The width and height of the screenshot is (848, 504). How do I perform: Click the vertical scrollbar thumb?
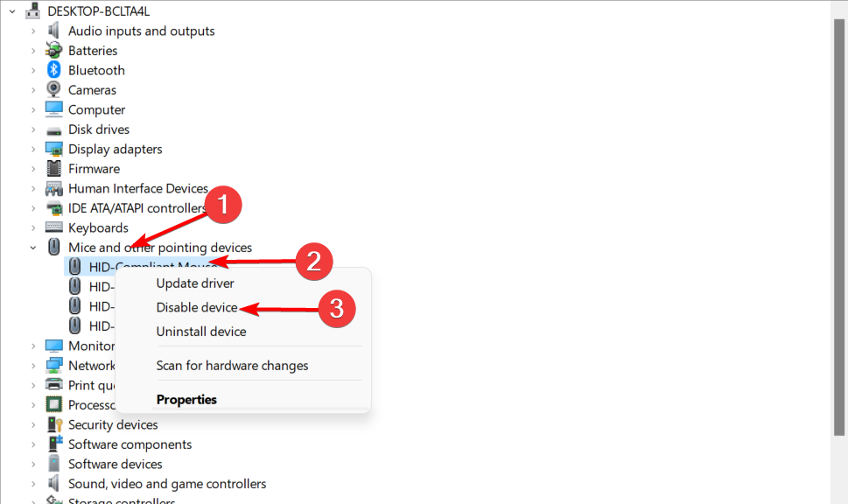click(838, 227)
